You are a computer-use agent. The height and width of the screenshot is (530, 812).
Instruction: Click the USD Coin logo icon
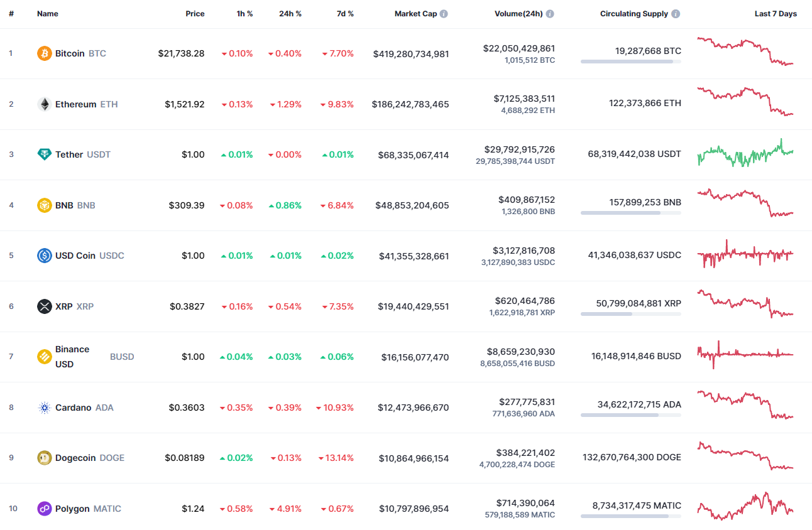43,256
